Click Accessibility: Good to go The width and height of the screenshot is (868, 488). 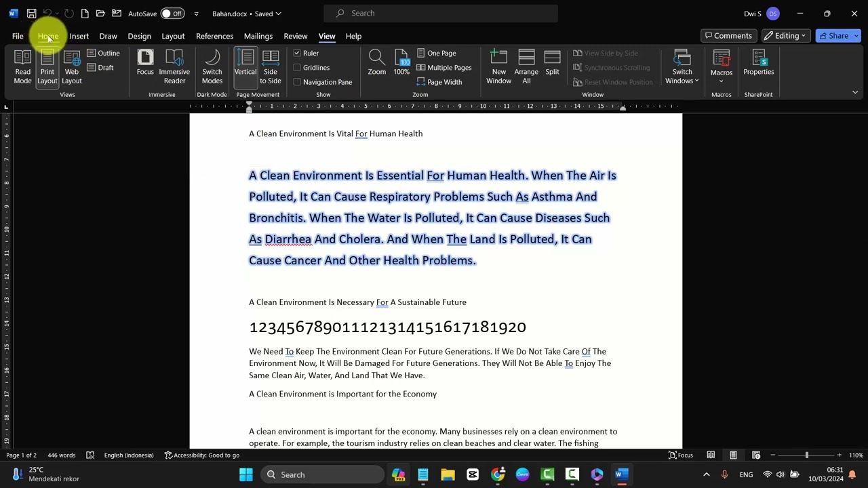click(203, 455)
